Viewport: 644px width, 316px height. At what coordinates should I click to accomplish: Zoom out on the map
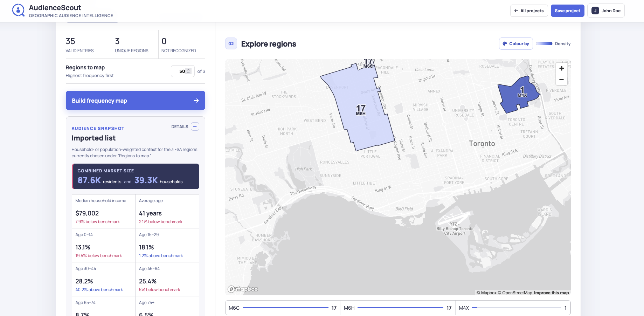coord(561,80)
